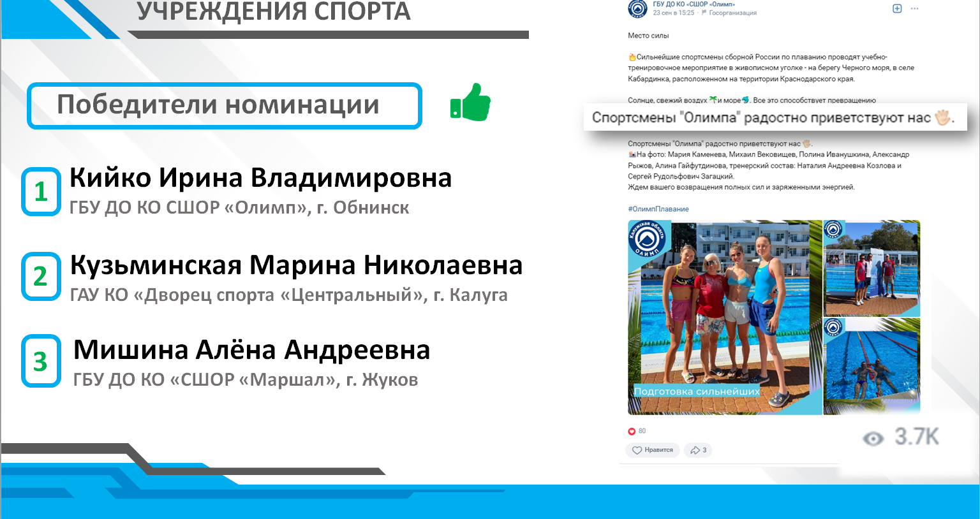Open the large photo of four swimmers
Screen dimensions: 980x519
tap(725, 317)
